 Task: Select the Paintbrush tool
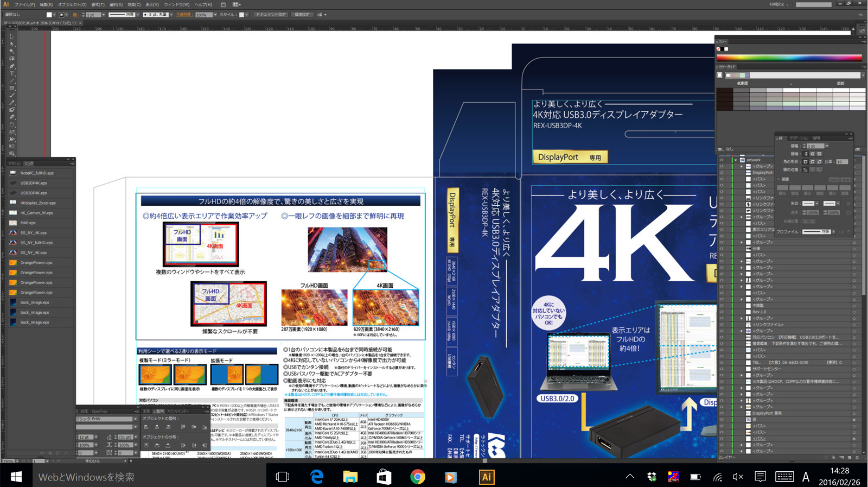click(11, 95)
